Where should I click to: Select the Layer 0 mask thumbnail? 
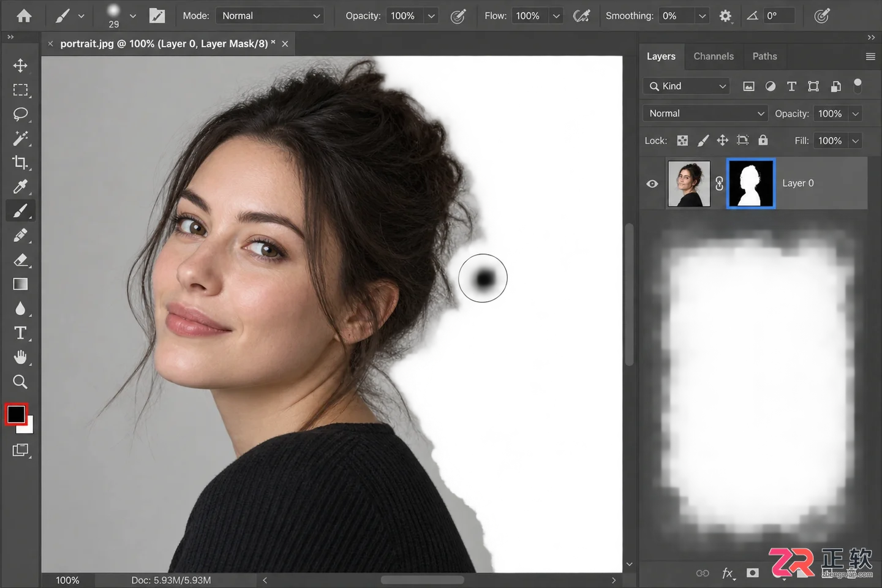click(751, 183)
